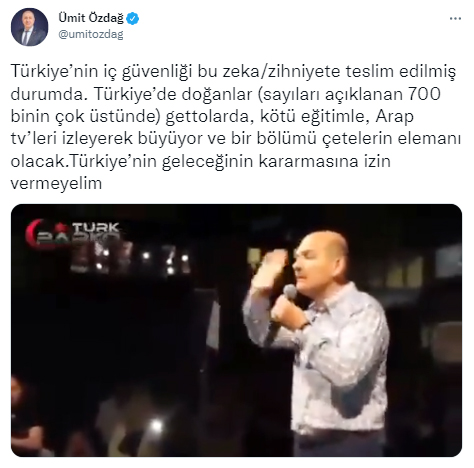Viewport: 474px width, 468px height.
Task: Open Ümit Özdağ's profile avatar
Action: (29, 27)
